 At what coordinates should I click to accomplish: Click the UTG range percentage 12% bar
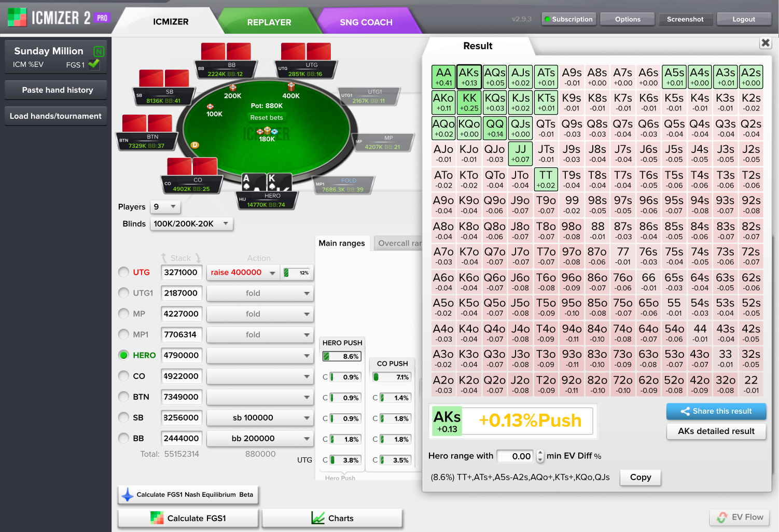[x=298, y=272]
